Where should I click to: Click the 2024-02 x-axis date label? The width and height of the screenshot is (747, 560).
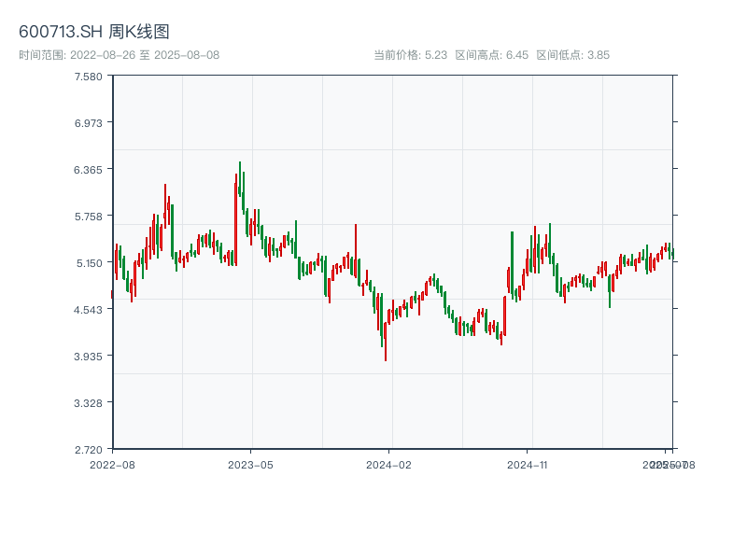click(389, 464)
